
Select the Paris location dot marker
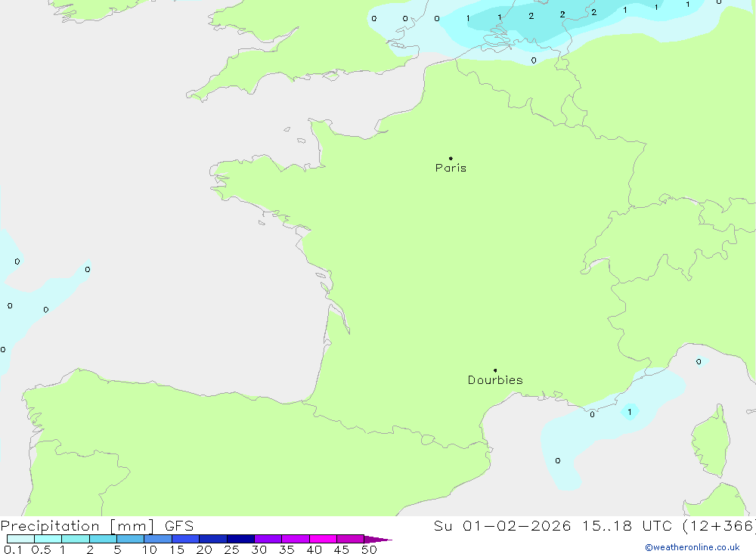(451, 158)
